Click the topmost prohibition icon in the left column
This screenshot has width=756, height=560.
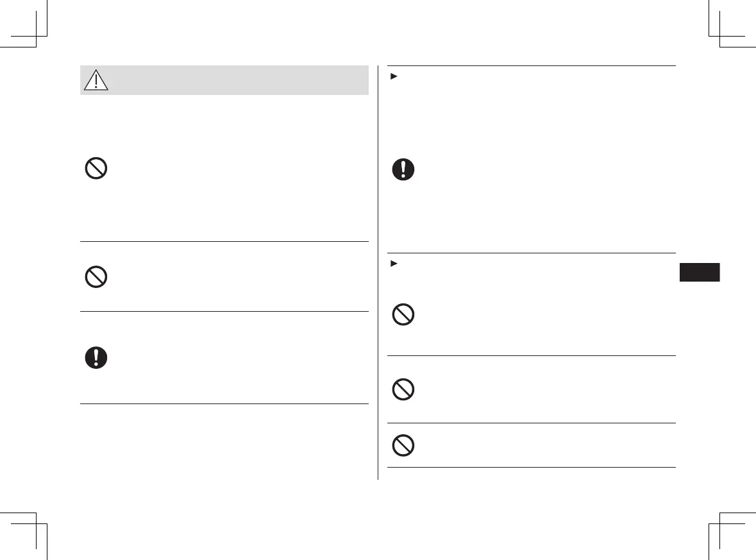pyautogui.click(x=96, y=169)
